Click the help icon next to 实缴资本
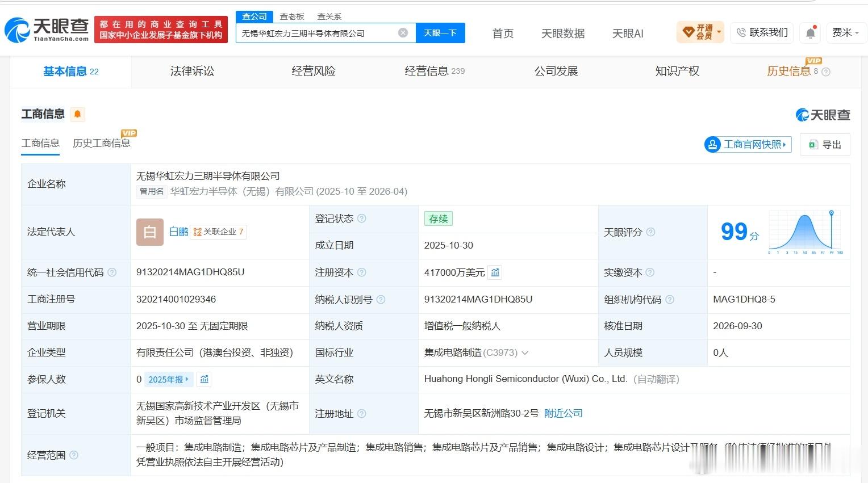The image size is (868, 483). tap(650, 272)
